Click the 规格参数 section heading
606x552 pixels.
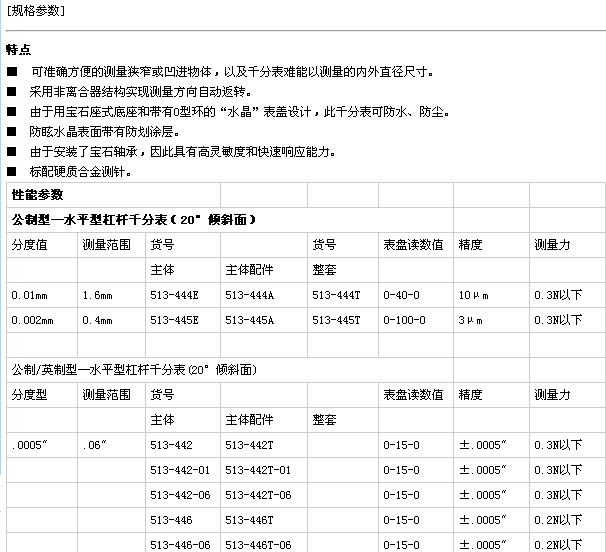point(36,10)
